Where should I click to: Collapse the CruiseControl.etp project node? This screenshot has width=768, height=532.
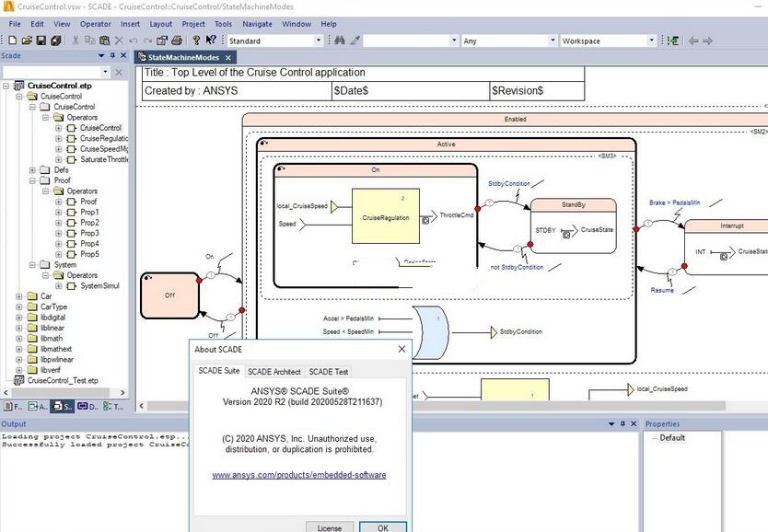pyautogui.click(x=6, y=86)
